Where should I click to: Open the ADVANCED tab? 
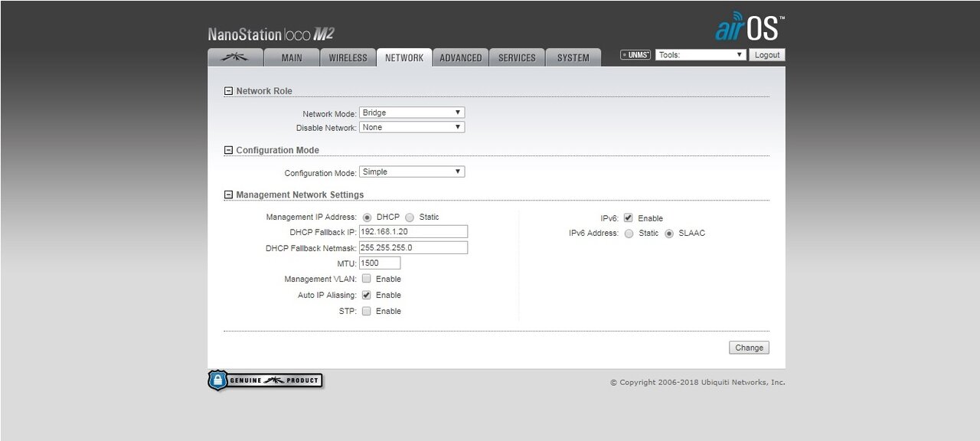point(461,57)
